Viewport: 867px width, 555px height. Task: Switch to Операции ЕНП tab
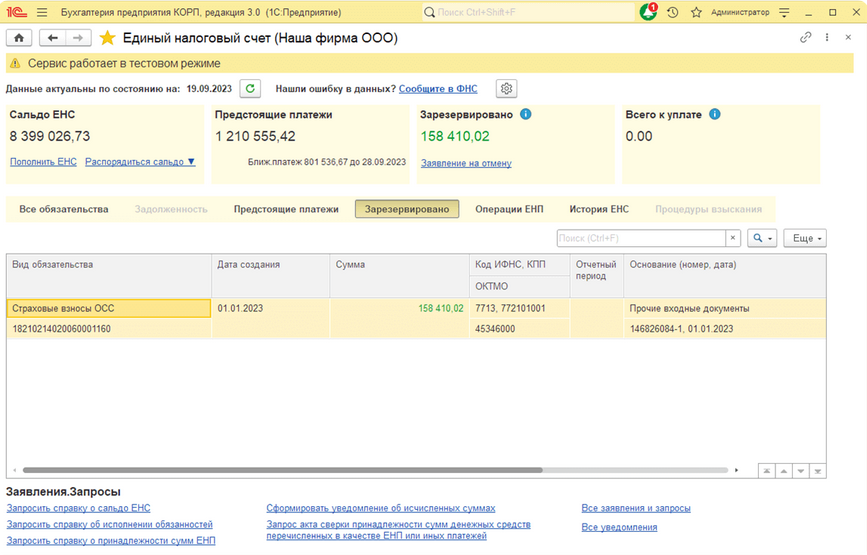click(x=509, y=209)
